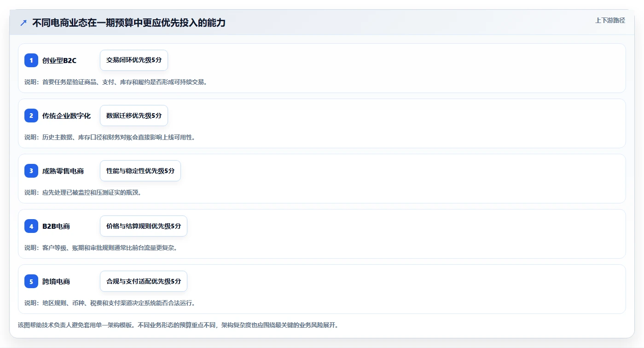
Task: Click the 性能与稳定性优先级5分 pill
Action: click(140, 171)
